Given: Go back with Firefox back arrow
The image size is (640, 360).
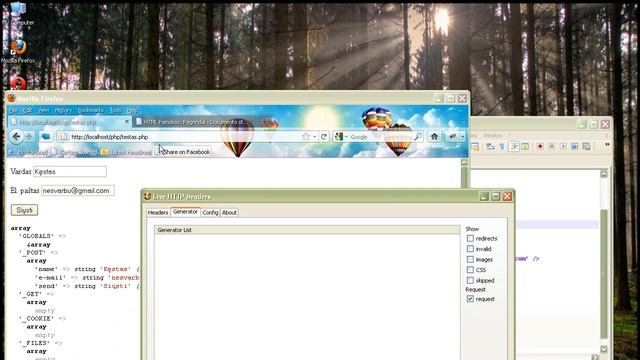Looking at the screenshot, I should point(16,136).
